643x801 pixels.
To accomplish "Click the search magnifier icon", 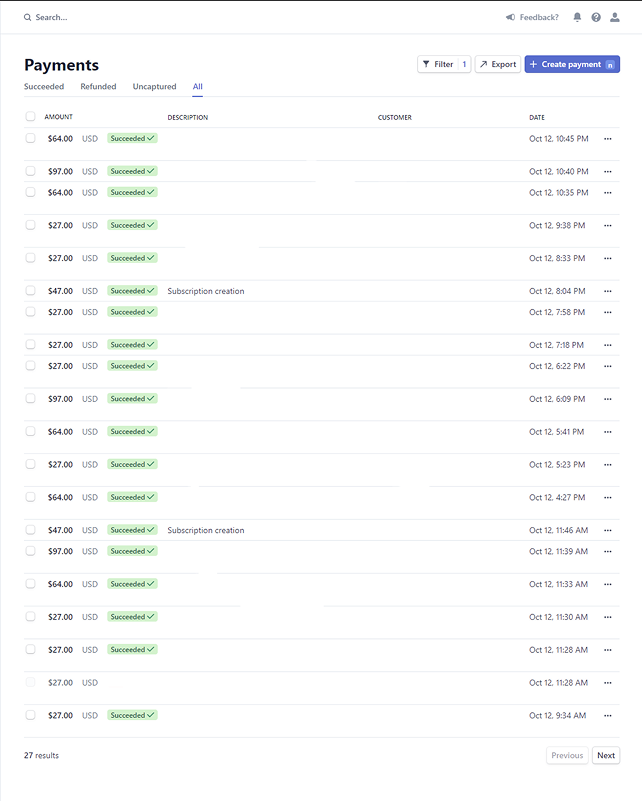I will (x=28, y=17).
